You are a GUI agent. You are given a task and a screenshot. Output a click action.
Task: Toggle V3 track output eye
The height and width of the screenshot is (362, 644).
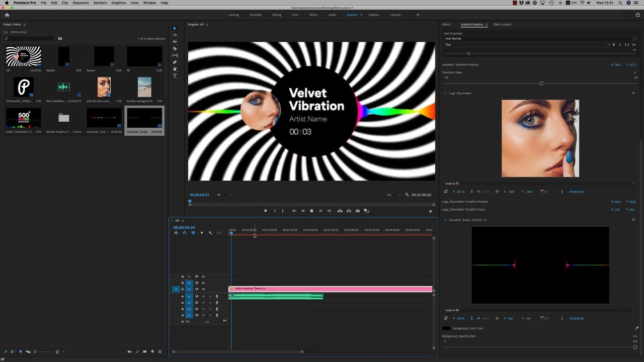[x=203, y=277]
